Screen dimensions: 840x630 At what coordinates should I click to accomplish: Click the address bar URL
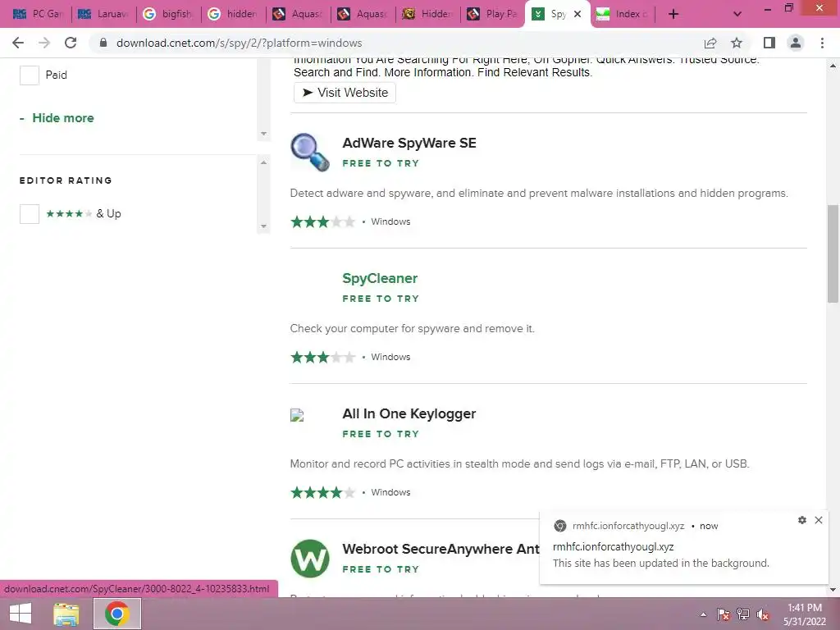pyautogui.click(x=239, y=43)
